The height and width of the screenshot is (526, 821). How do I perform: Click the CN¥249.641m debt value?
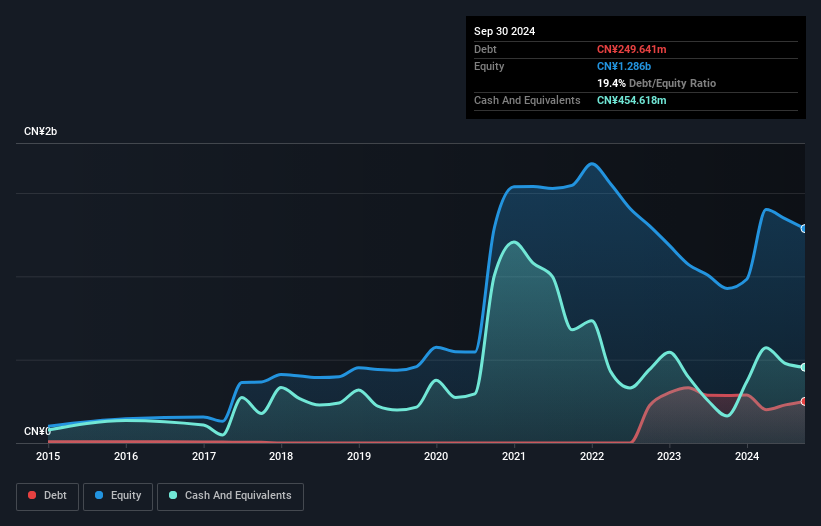tap(631, 49)
